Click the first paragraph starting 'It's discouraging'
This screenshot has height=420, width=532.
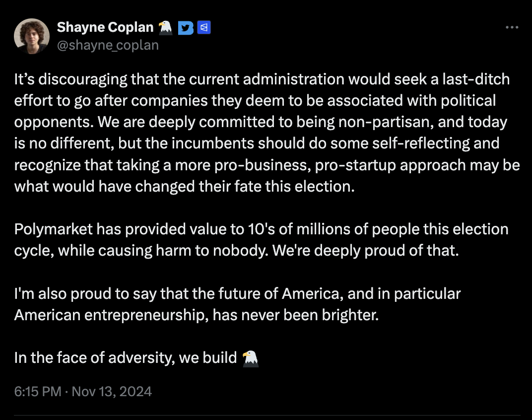coord(267,133)
